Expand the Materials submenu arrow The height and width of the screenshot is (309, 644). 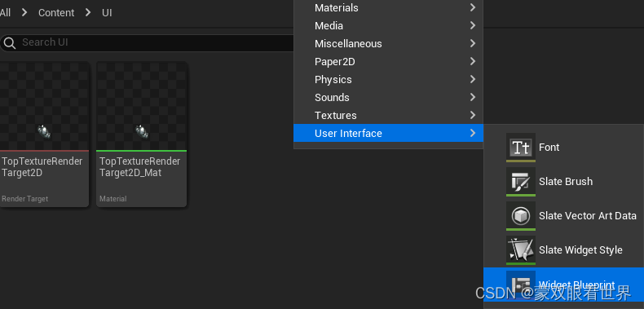coord(473,7)
